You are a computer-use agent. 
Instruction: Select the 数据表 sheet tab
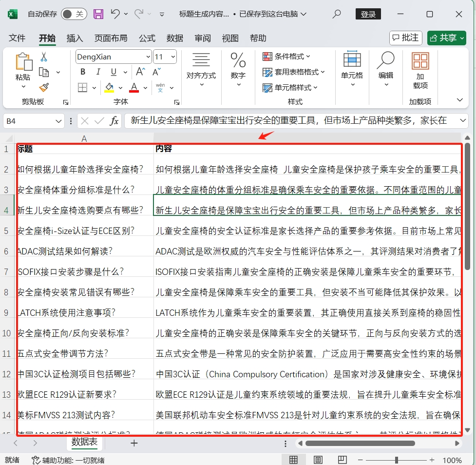(x=84, y=442)
